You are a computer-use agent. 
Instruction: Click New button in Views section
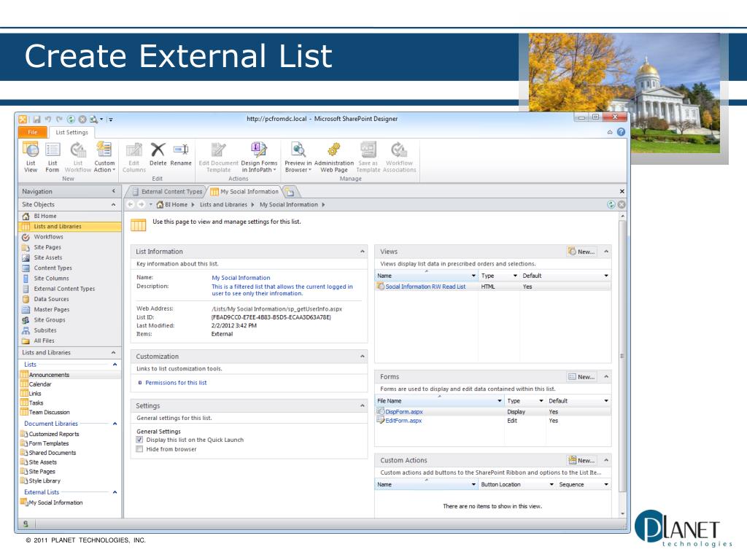pos(581,252)
